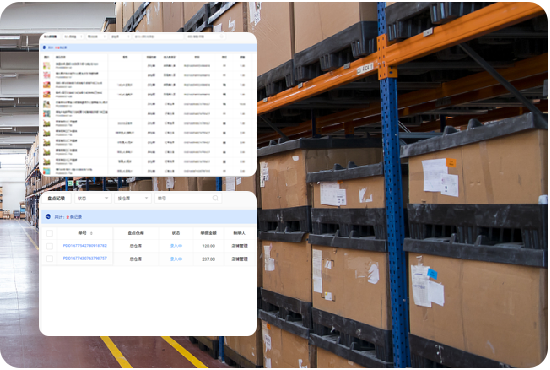Click the search magnifier in 单号 field
This screenshot has width=550, height=370.
tap(215, 198)
